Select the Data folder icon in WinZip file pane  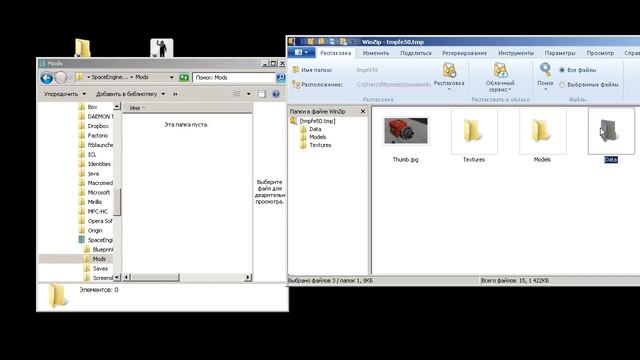tap(611, 131)
